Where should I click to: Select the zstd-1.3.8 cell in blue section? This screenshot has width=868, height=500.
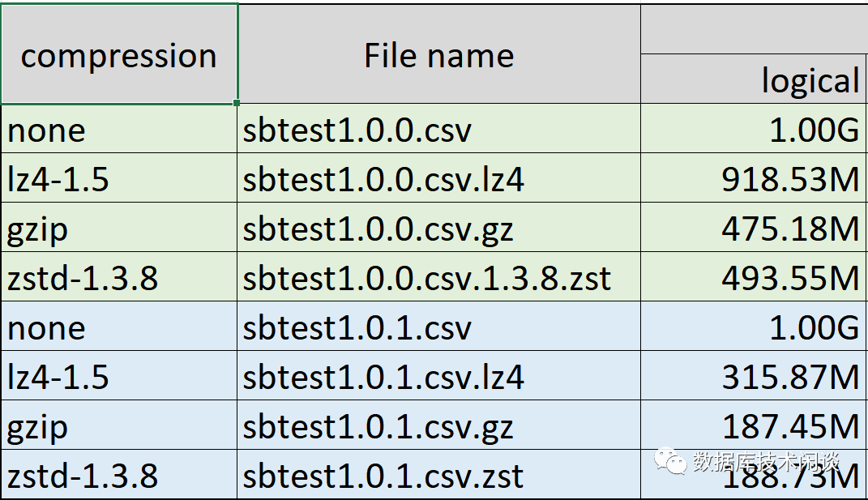tap(119, 476)
